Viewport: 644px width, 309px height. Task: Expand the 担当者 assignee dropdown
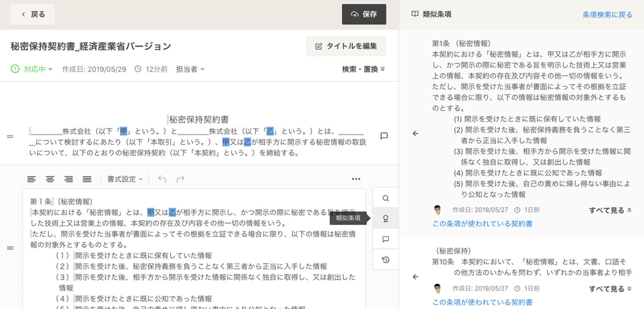tap(190, 69)
